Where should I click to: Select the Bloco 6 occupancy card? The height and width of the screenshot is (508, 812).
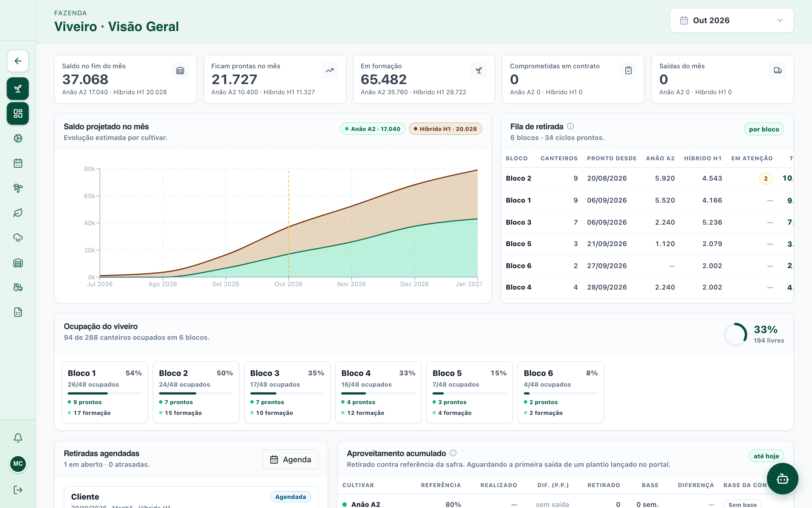(561, 392)
